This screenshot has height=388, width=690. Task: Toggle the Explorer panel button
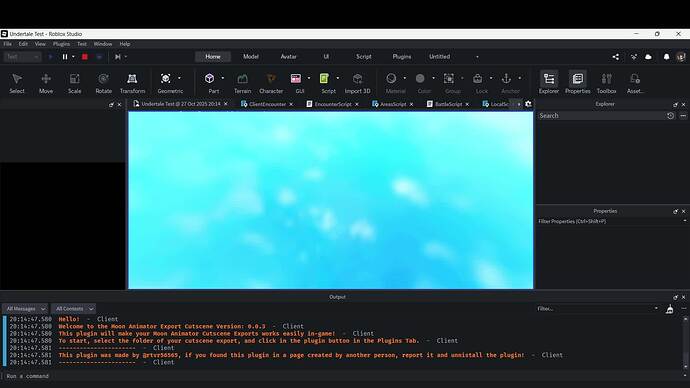(x=549, y=83)
